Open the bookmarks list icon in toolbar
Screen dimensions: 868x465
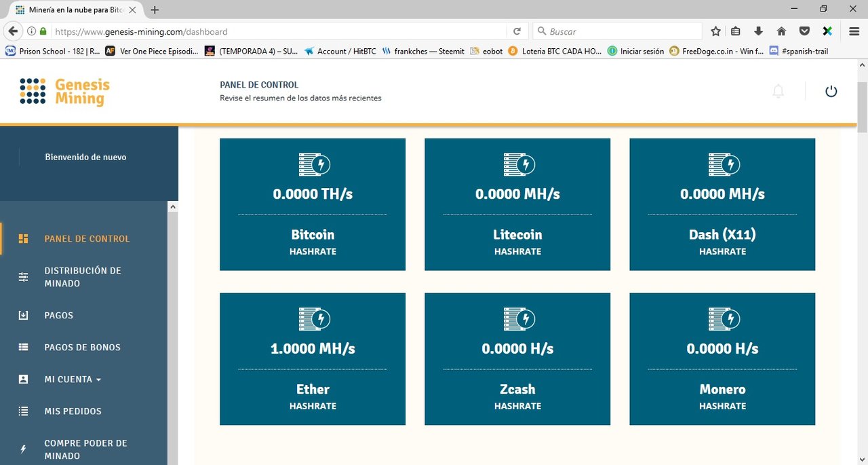click(x=736, y=31)
